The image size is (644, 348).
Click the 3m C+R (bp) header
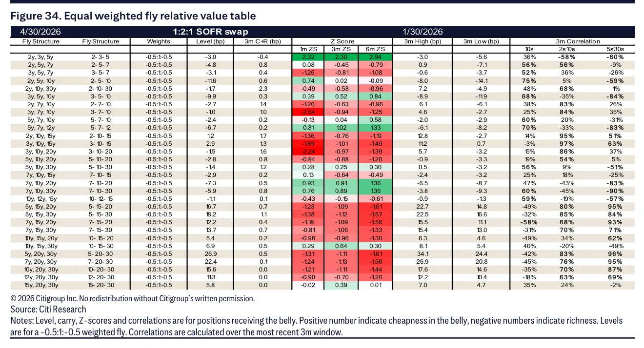263,41
